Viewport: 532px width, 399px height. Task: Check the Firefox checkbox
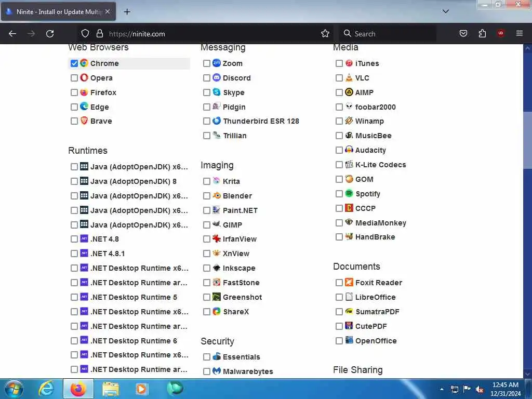click(74, 92)
